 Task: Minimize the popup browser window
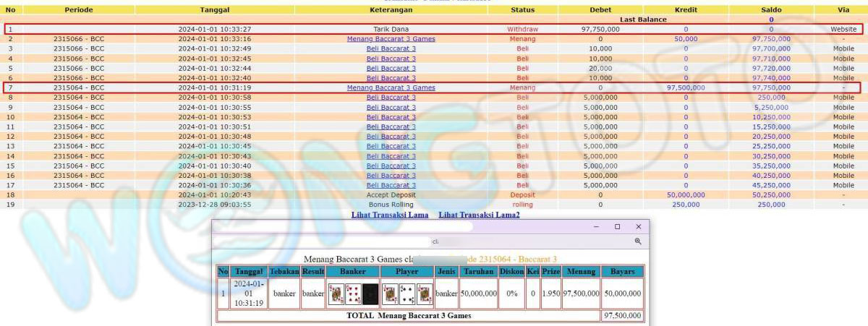pos(595,226)
